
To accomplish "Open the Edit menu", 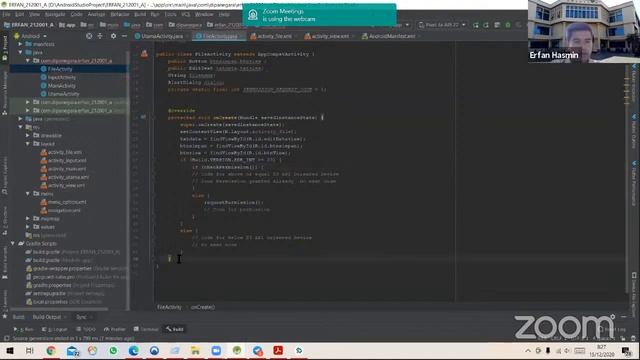I will point(19,14).
